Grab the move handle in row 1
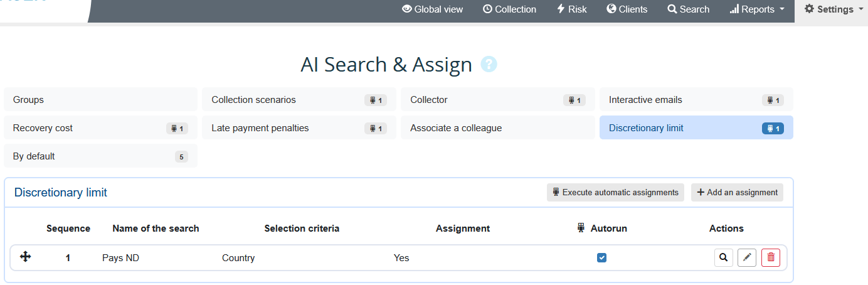This screenshot has width=868, height=285. 26,257
